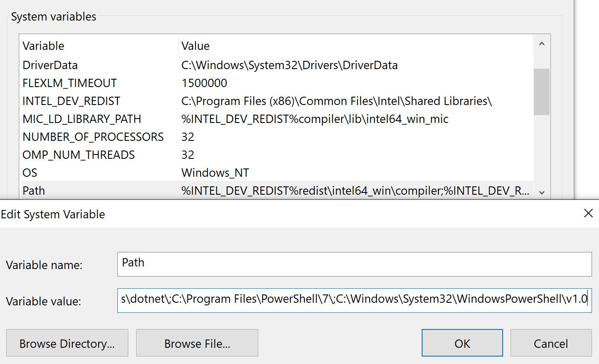Click the OK button
The width and height of the screenshot is (599, 364).
click(462, 343)
